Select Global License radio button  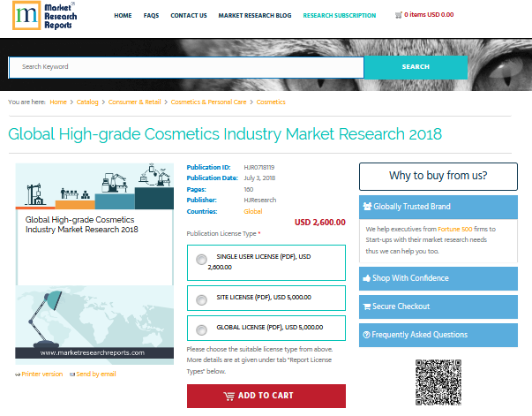tap(201, 329)
